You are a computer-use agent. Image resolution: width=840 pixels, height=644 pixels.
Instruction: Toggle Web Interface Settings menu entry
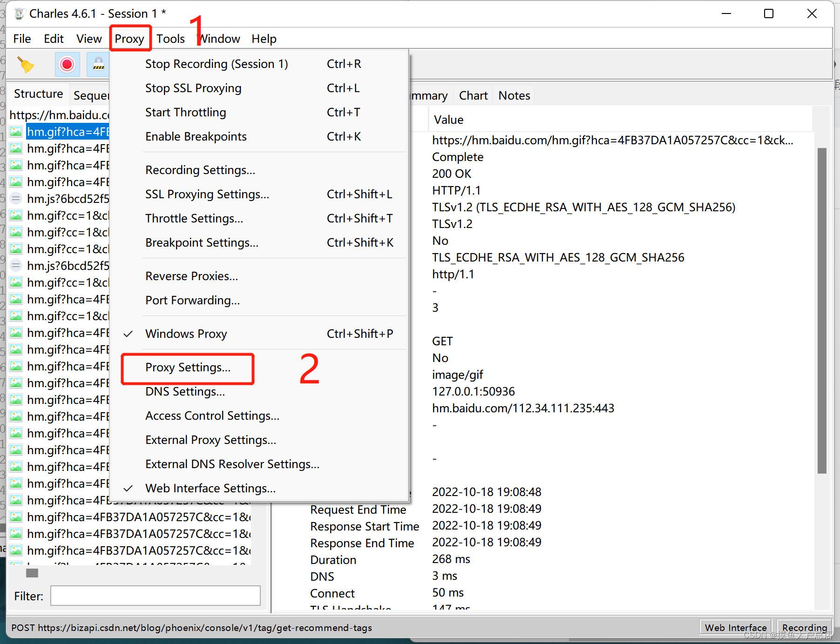click(260, 488)
